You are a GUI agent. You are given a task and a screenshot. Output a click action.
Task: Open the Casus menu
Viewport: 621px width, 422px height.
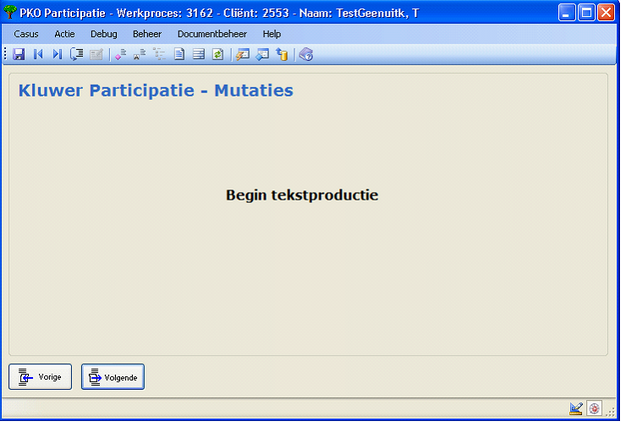click(x=26, y=34)
